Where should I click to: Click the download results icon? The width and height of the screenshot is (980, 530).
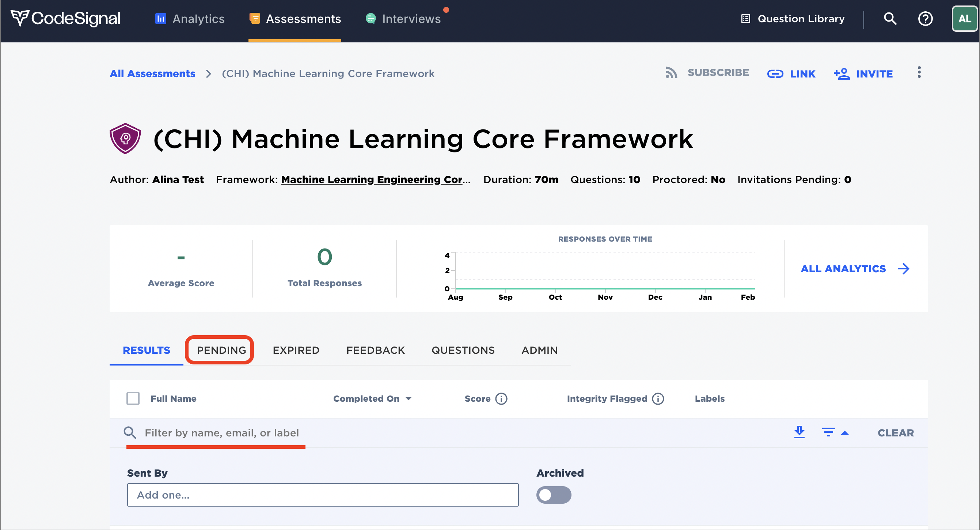pos(799,432)
